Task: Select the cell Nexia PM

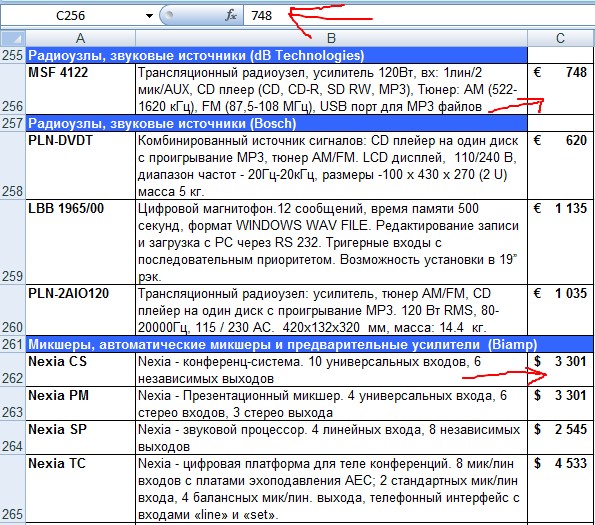Action: tap(80, 404)
